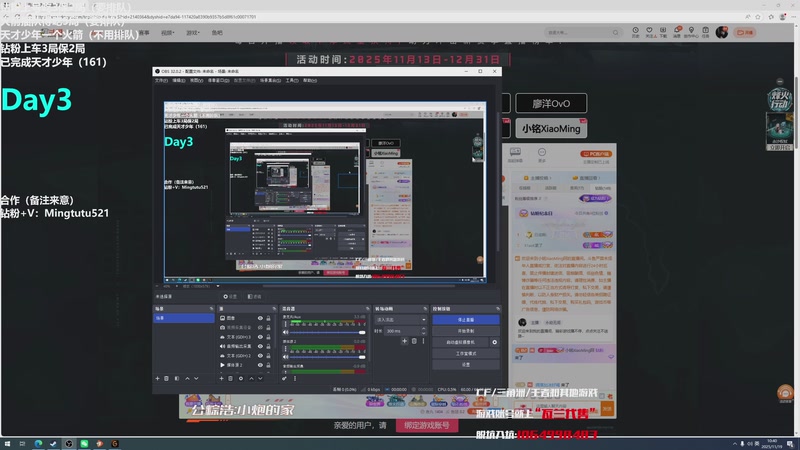Toggle lock on the 媒体源 2 source
The image size is (800, 450).
tap(268, 365)
